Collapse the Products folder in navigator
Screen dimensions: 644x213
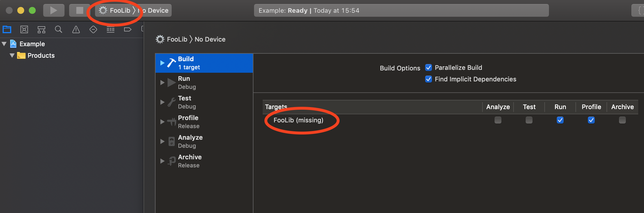point(12,55)
